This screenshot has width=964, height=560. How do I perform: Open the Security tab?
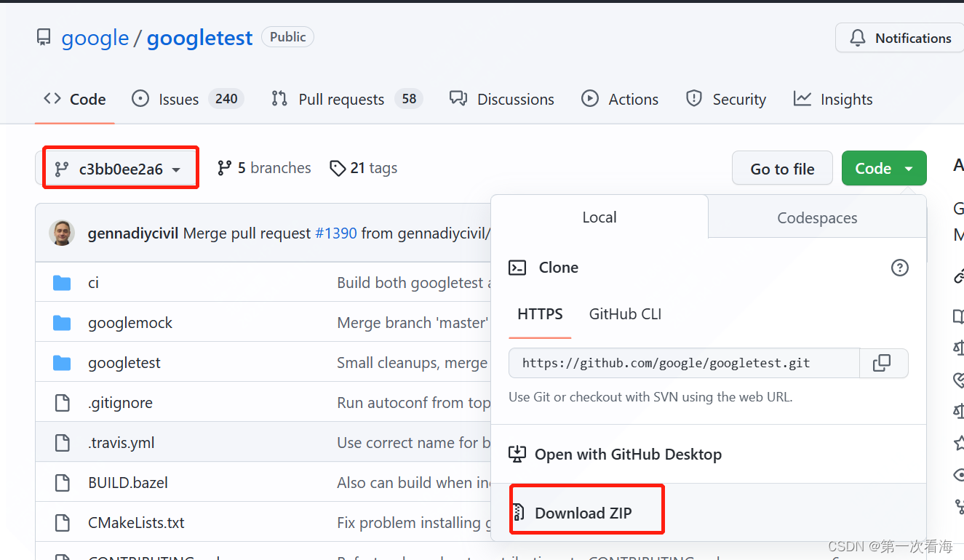tap(725, 99)
